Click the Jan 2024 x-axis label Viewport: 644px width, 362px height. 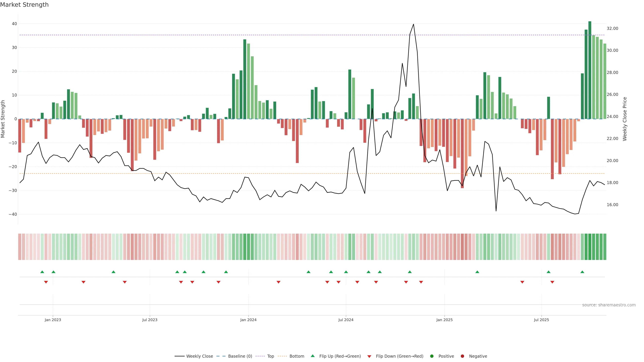click(248, 320)
